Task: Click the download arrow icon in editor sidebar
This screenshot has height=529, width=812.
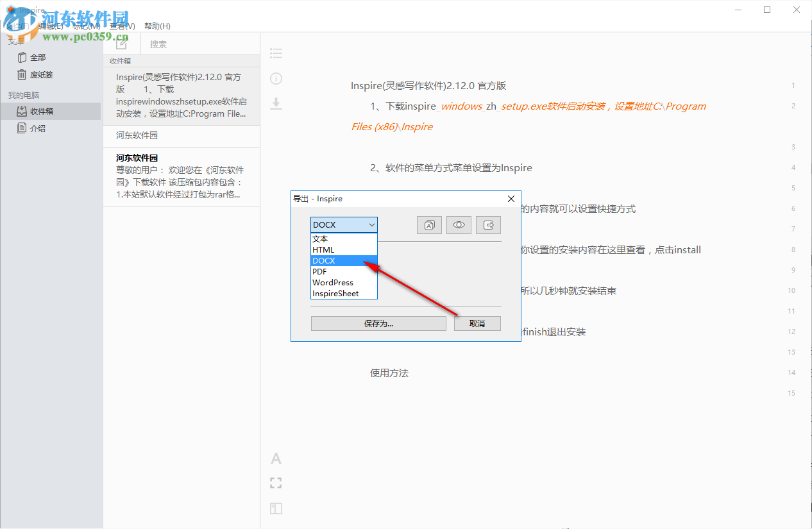Action: 276,103
